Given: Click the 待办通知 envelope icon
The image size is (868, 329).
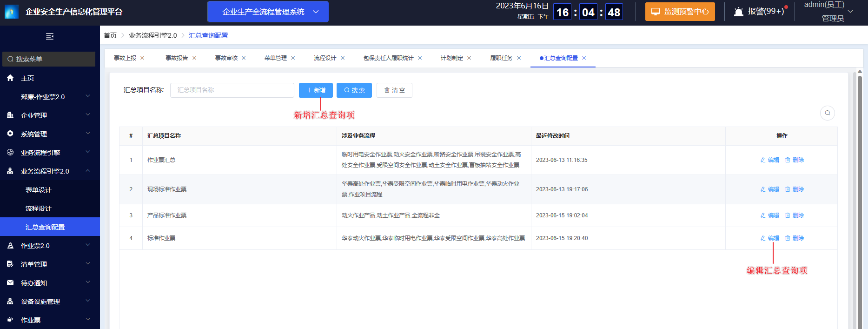Looking at the screenshot, I should (10, 282).
